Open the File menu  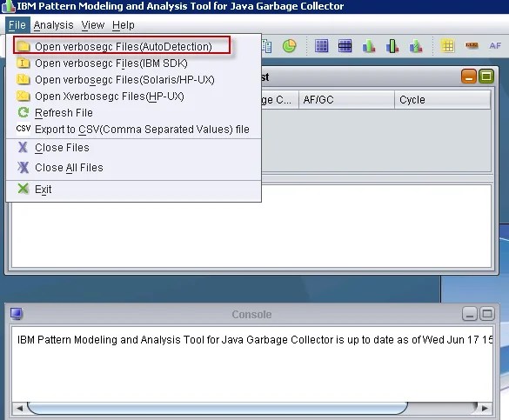pos(17,25)
